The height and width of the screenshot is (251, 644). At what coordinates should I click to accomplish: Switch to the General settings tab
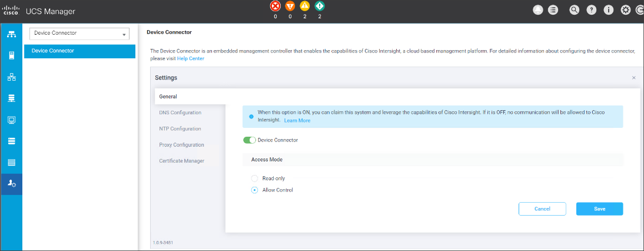click(x=190, y=97)
